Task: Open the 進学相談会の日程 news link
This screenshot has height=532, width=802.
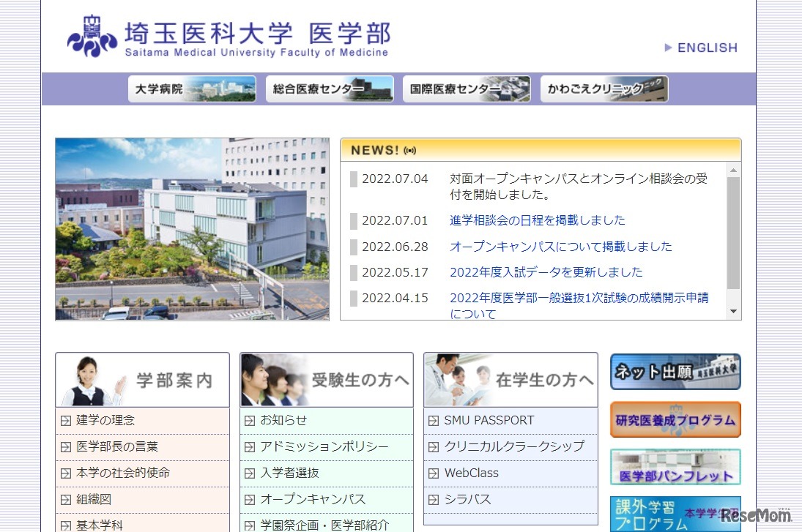Action: [x=537, y=220]
